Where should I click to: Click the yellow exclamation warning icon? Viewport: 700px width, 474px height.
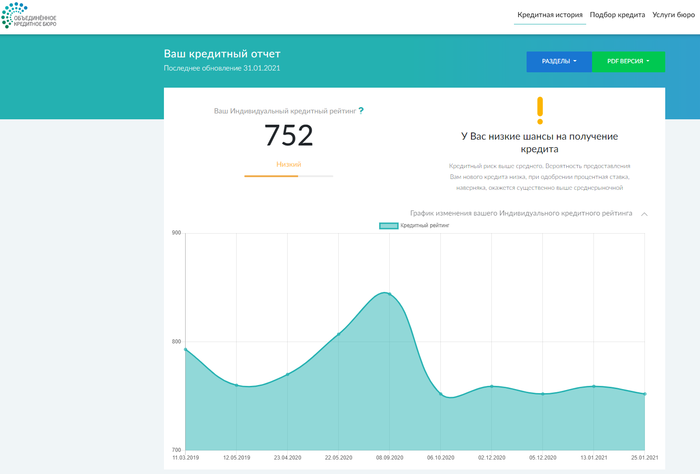(x=540, y=110)
